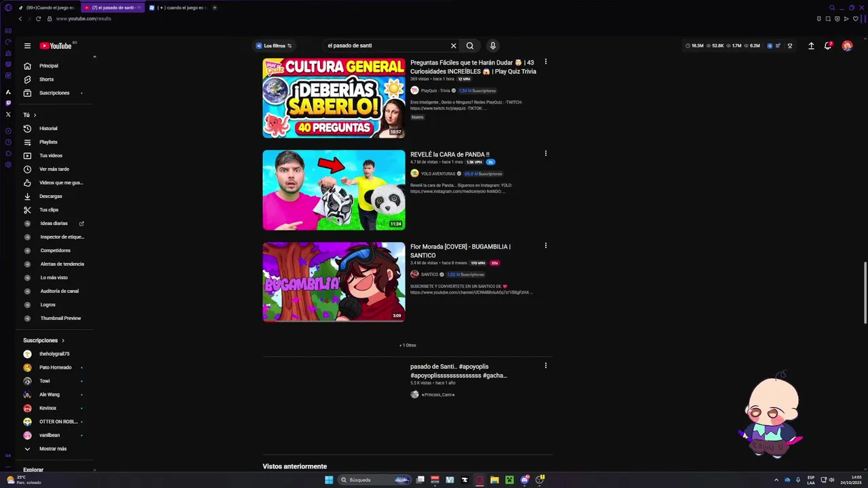Switch to the third 'cuando el juego es' tab
This screenshot has height=488, width=868.
[178, 7]
